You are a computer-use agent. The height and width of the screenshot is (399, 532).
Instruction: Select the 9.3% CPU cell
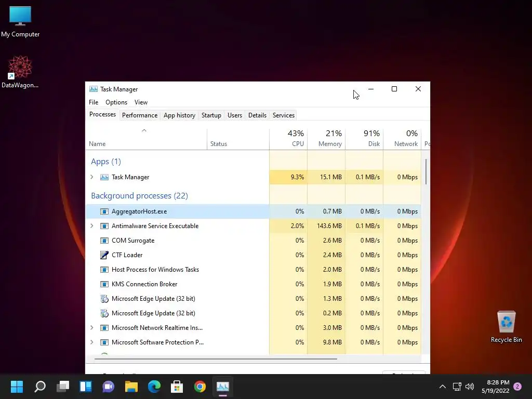(288, 177)
